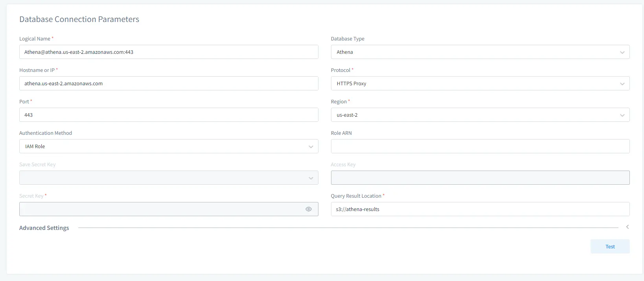The height and width of the screenshot is (281, 644).
Task: Show the Secret Key with eye icon
Action: (309, 209)
